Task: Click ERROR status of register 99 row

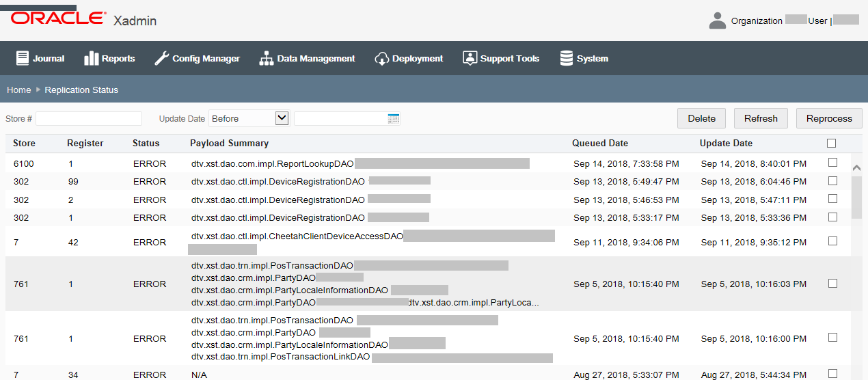Action: [150, 182]
